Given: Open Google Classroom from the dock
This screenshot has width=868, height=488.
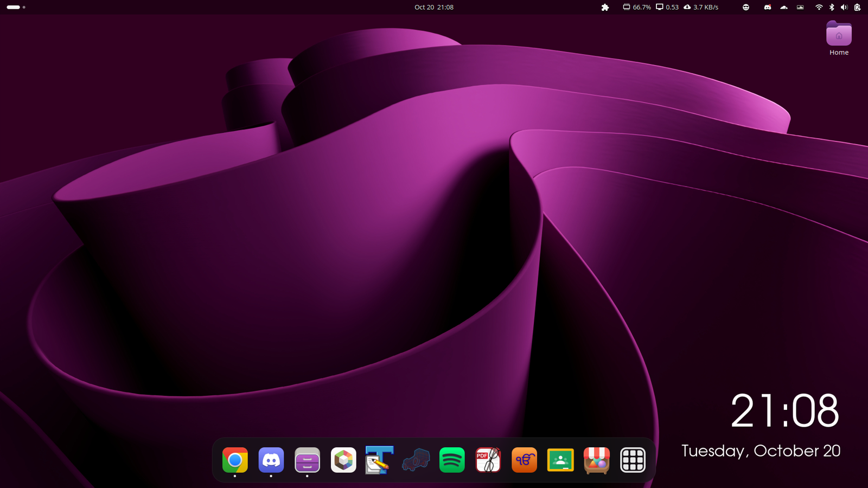Looking at the screenshot, I should [560, 460].
